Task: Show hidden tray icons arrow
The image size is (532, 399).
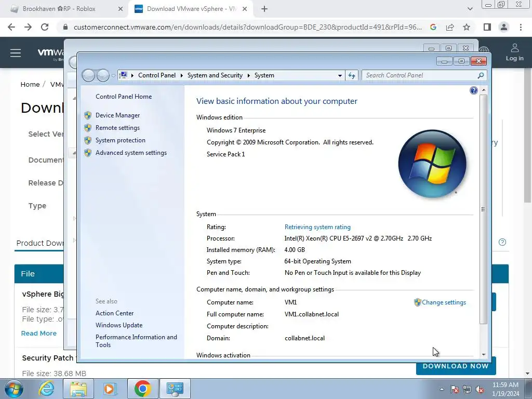Action: (442, 390)
